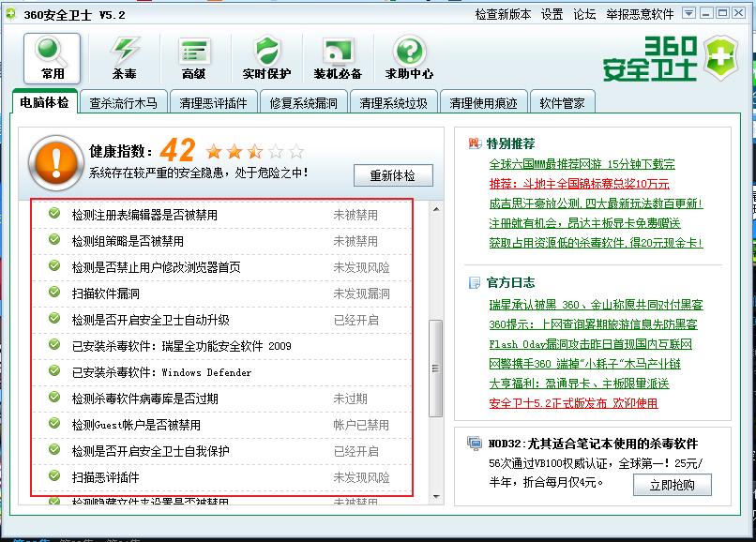Open link 注册就有机会，昂达主板显卡免费赠送
This screenshot has height=542, width=756.
click(584, 223)
